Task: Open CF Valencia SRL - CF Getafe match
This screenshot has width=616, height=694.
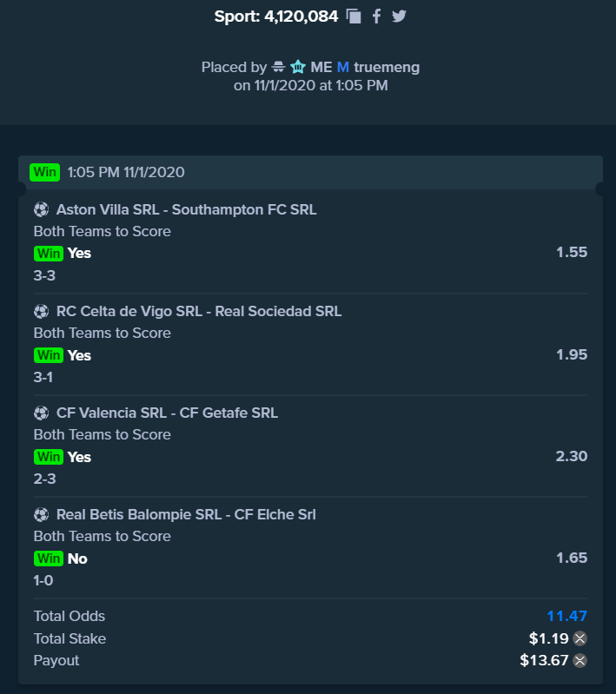Action: (x=167, y=413)
